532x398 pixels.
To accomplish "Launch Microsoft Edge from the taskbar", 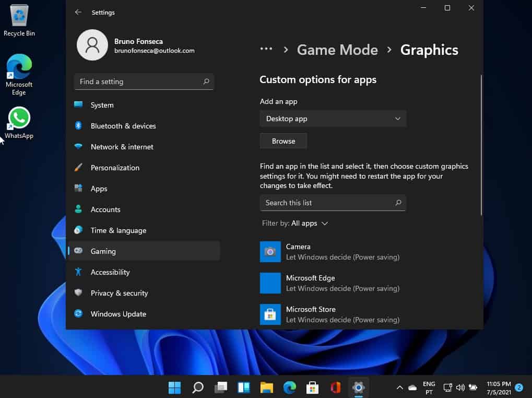I will 289,387.
